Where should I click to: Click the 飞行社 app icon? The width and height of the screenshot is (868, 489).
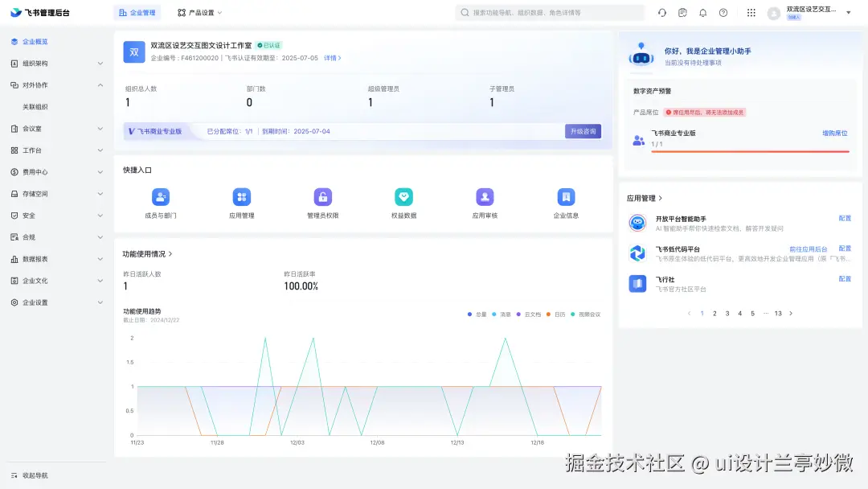pos(637,284)
